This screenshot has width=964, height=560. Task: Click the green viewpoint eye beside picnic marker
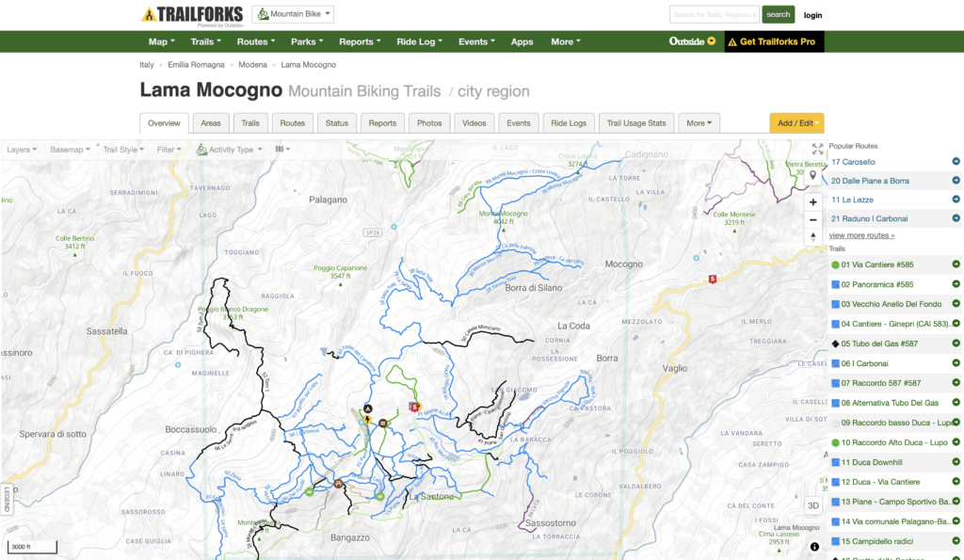(x=309, y=492)
